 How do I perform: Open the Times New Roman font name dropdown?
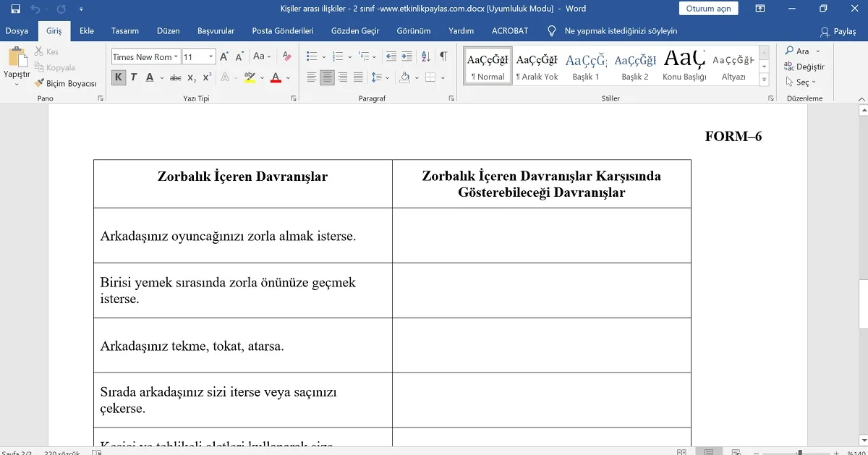[x=176, y=57]
